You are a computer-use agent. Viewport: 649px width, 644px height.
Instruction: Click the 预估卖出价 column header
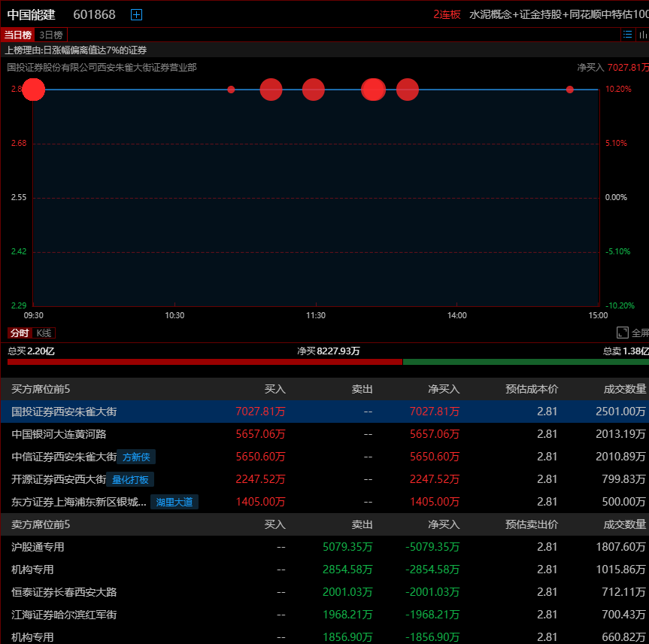[532, 524]
